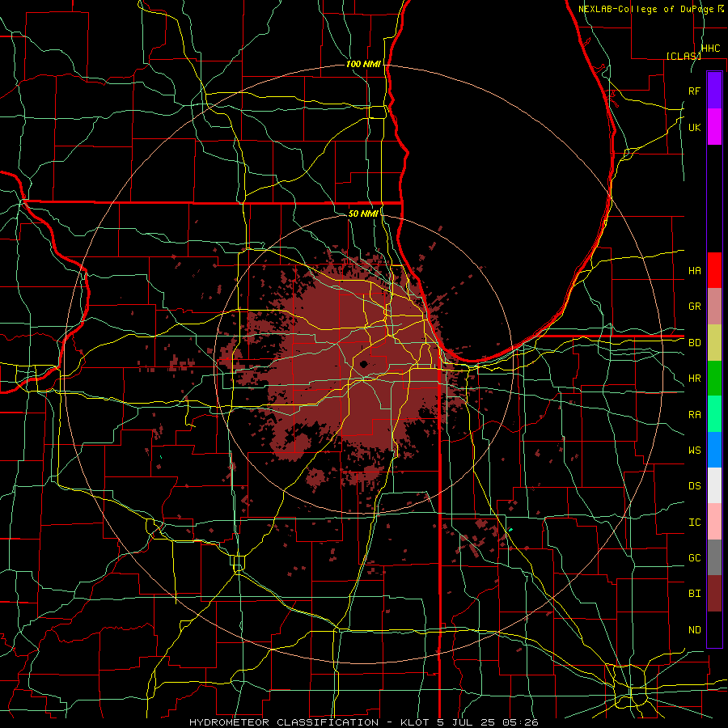Screen dimensions: 728x728
Task: Click the white DS color swatch
Action: click(x=714, y=485)
